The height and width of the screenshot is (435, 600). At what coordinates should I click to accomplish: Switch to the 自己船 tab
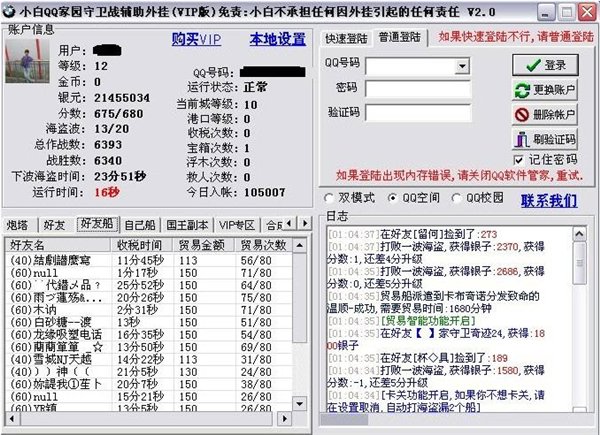[140, 225]
